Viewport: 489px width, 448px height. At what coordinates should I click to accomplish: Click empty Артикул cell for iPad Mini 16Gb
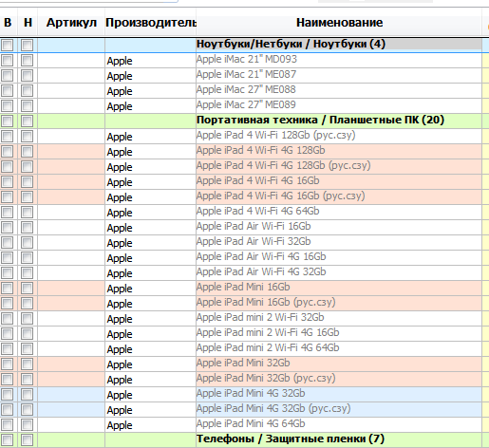pyautogui.click(x=71, y=288)
